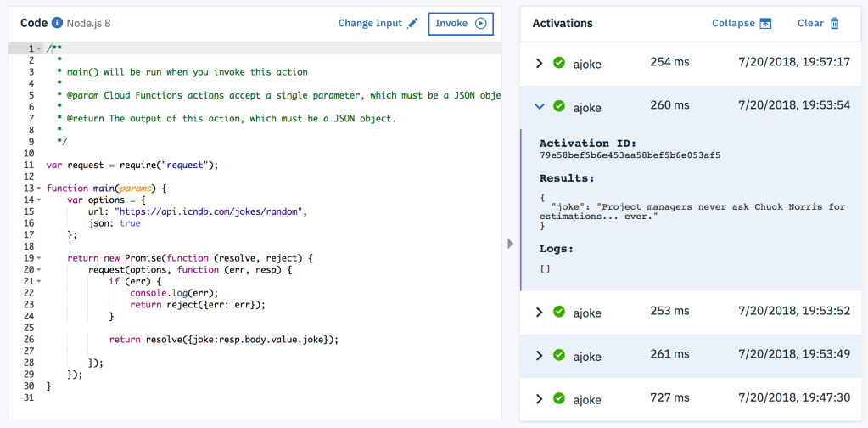Viewport: 868px width, 428px height.
Task: Collapse the expanded 19:53:54 activation
Action: [539, 106]
